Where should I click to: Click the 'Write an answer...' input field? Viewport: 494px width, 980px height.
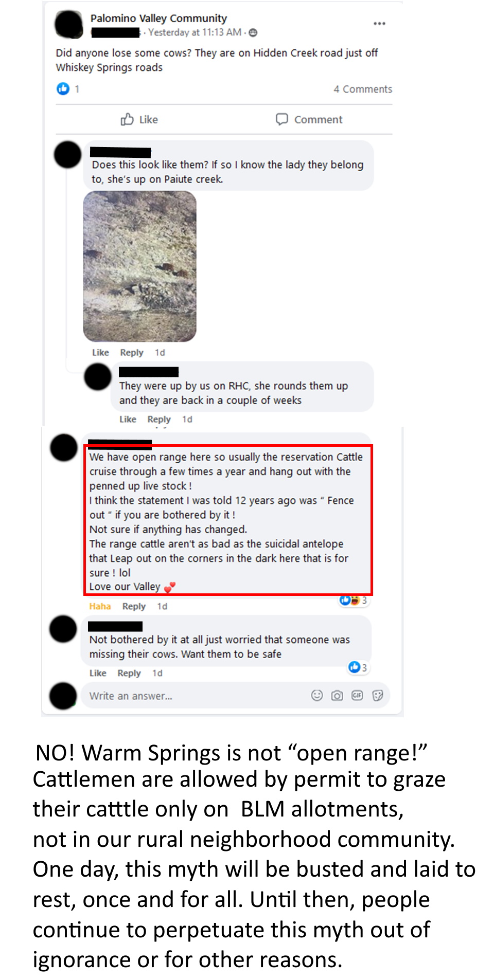[196, 696]
